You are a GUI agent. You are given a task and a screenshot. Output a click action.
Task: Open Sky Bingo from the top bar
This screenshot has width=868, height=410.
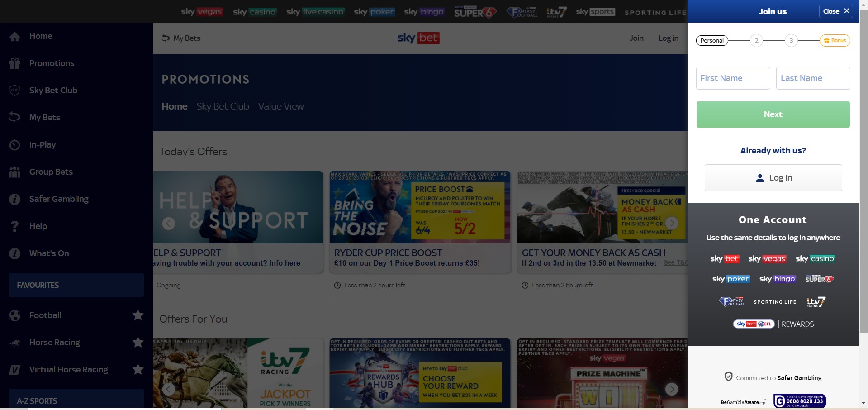point(424,12)
